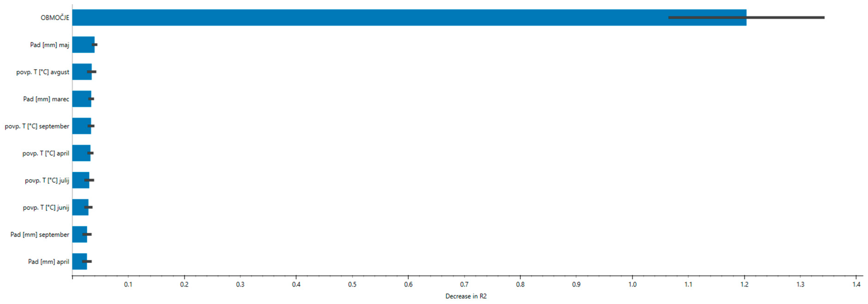Click the OBMOČJE axis label

[x=55, y=17]
